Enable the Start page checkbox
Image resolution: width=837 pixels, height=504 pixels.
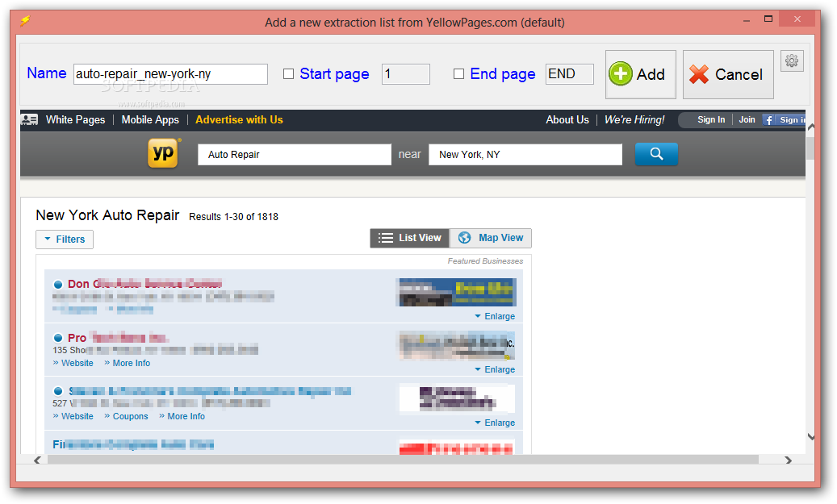(288, 73)
